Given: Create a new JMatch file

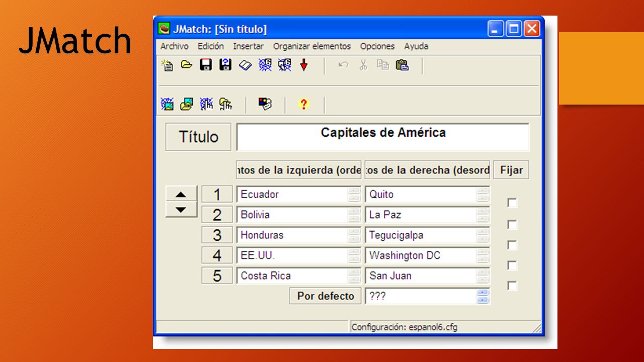Looking at the screenshot, I should (x=167, y=65).
